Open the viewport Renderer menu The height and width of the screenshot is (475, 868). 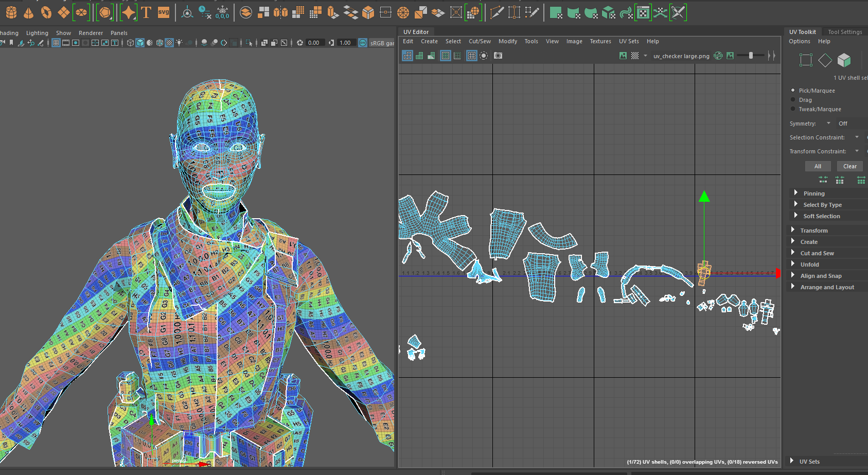click(x=91, y=33)
